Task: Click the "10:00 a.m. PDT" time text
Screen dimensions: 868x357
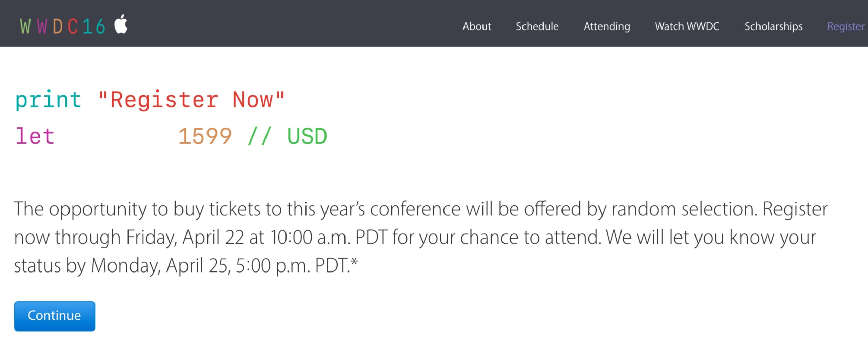Action: [x=329, y=237]
